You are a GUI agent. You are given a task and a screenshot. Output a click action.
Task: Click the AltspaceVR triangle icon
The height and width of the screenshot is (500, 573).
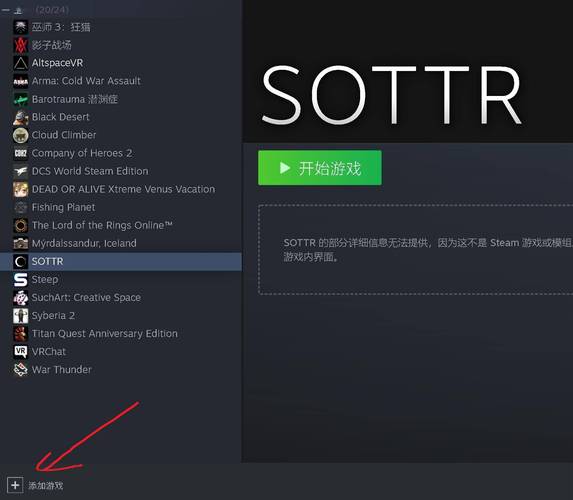pos(20,63)
